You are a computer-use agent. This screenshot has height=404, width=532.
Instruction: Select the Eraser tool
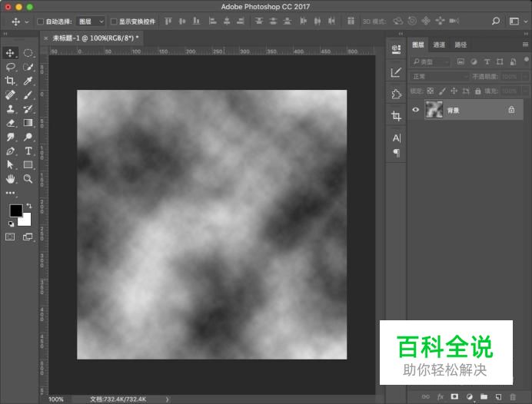tap(10, 123)
